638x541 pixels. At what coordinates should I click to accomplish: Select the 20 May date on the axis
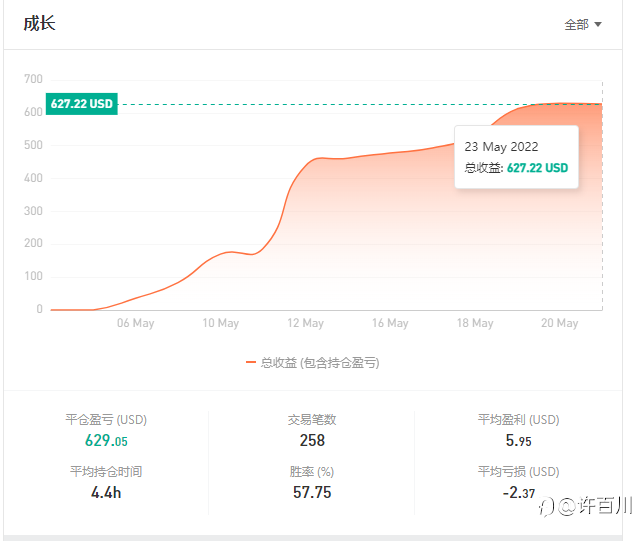pos(559,323)
